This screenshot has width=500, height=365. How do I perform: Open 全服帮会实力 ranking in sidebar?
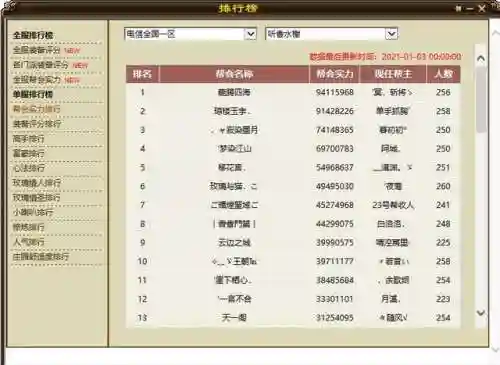coord(37,80)
